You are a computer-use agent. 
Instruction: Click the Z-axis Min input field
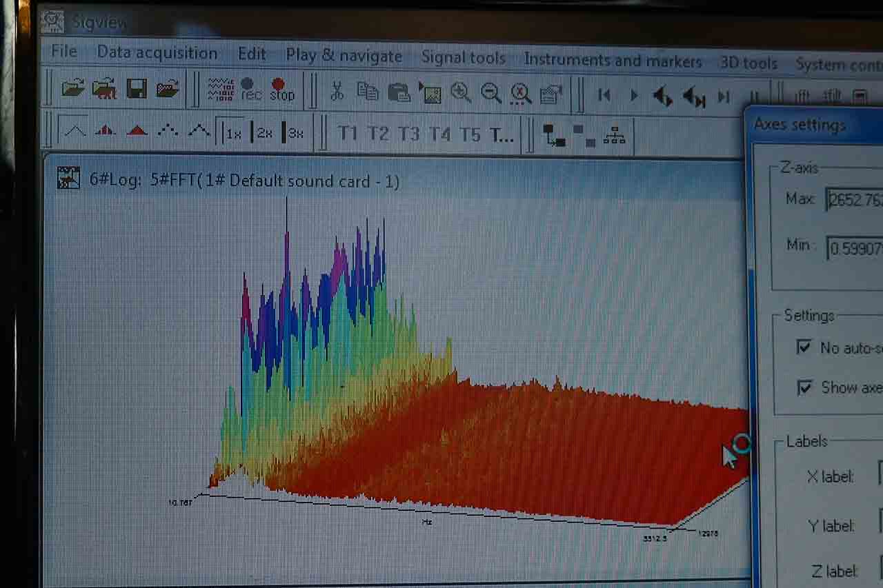(x=854, y=247)
